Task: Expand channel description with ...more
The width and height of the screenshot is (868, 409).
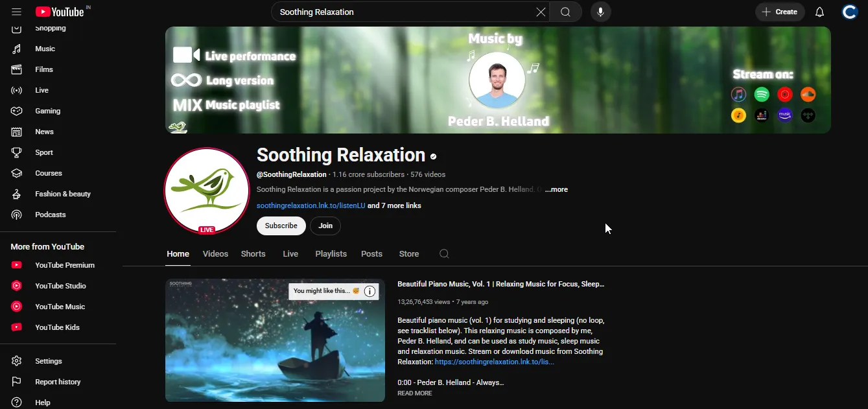Action: (x=556, y=189)
